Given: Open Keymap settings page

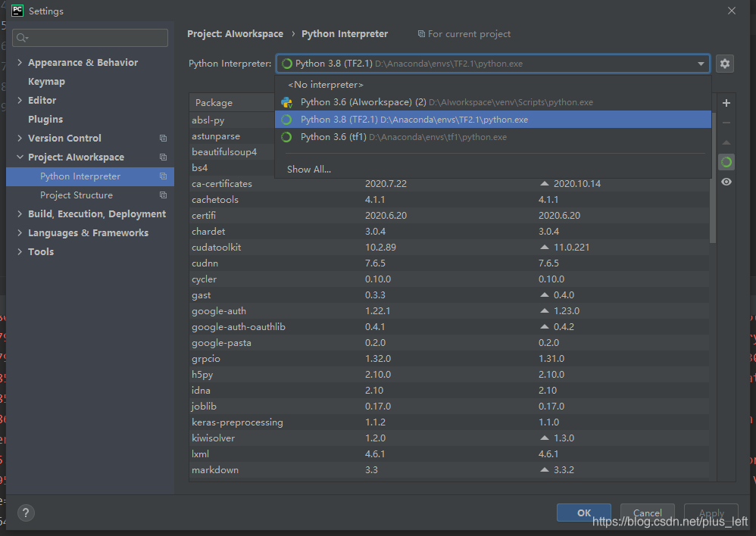Looking at the screenshot, I should tap(46, 82).
